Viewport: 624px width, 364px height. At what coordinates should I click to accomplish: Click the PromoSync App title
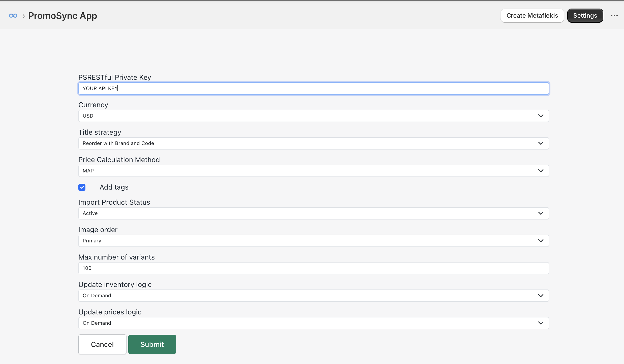[x=63, y=16]
